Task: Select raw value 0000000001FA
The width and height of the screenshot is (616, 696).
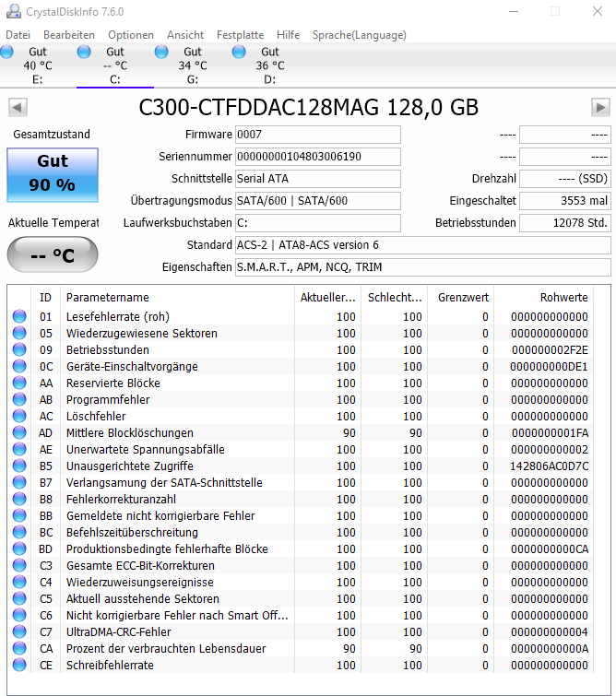Action: (x=550, y=432)
